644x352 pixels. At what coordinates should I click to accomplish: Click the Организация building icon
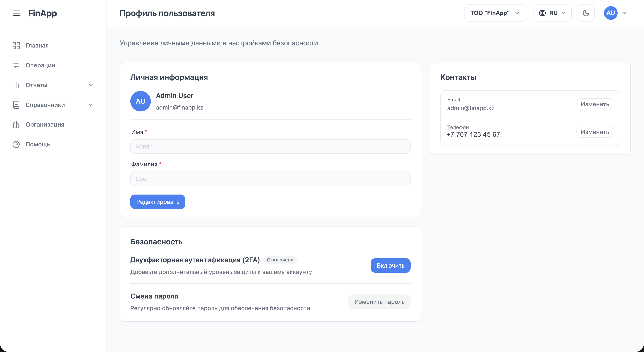pos(16,125)
